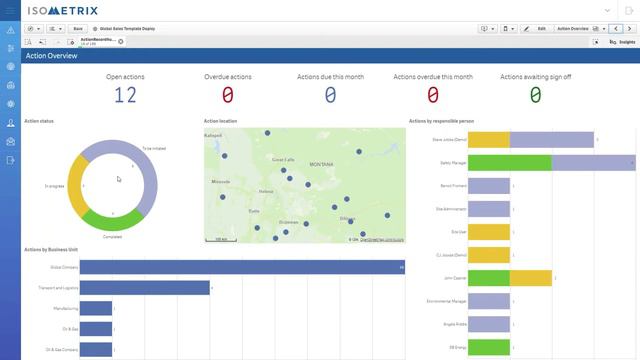Click the Completed label under the donut

click(112, 237)
